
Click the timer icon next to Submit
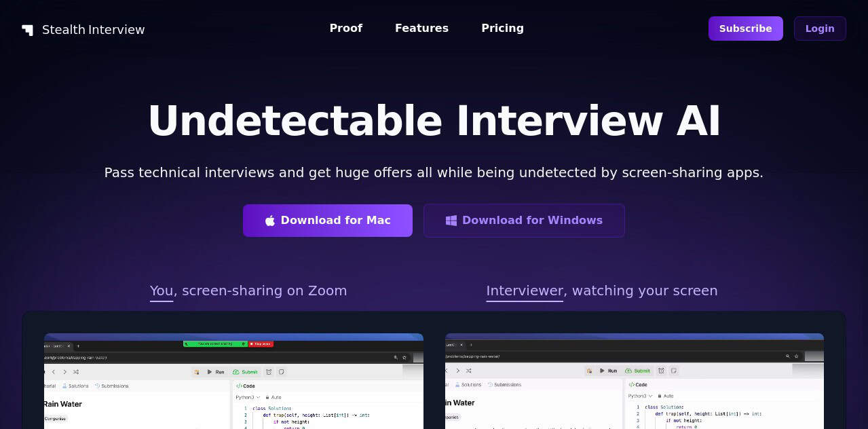[x=268, y=371]
